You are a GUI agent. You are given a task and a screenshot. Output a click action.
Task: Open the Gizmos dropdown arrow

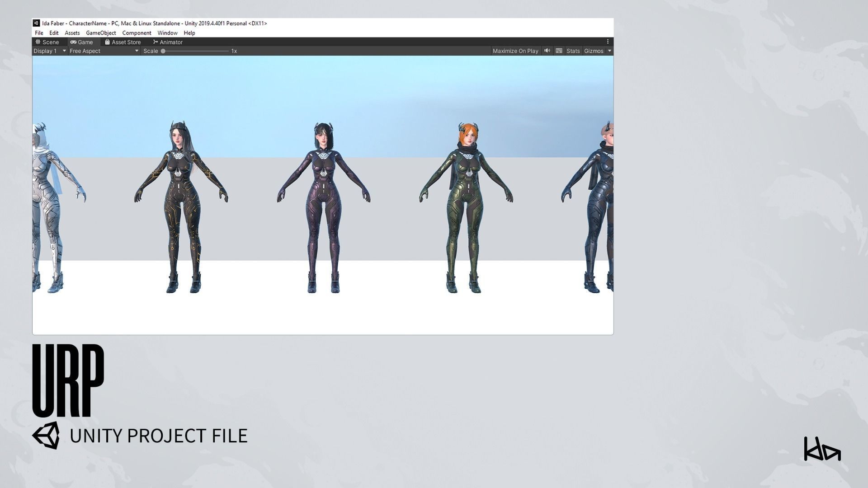[609, 51]
